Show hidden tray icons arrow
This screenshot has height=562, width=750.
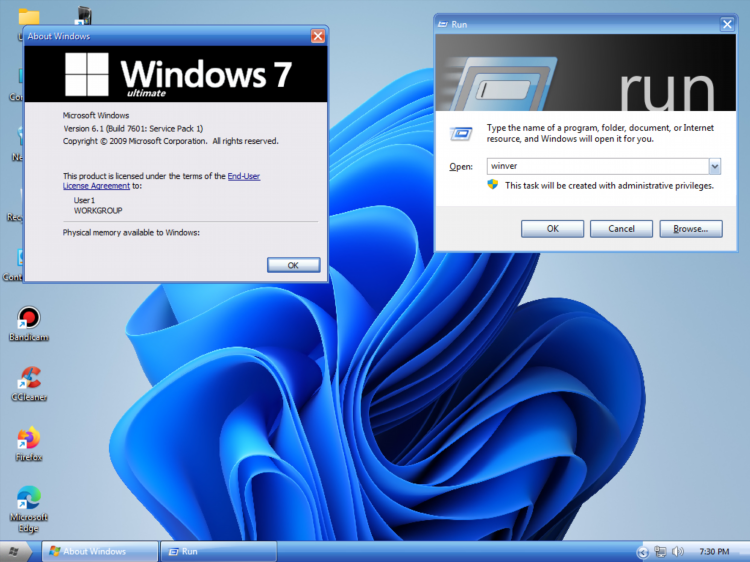click(x=642, y=552)
